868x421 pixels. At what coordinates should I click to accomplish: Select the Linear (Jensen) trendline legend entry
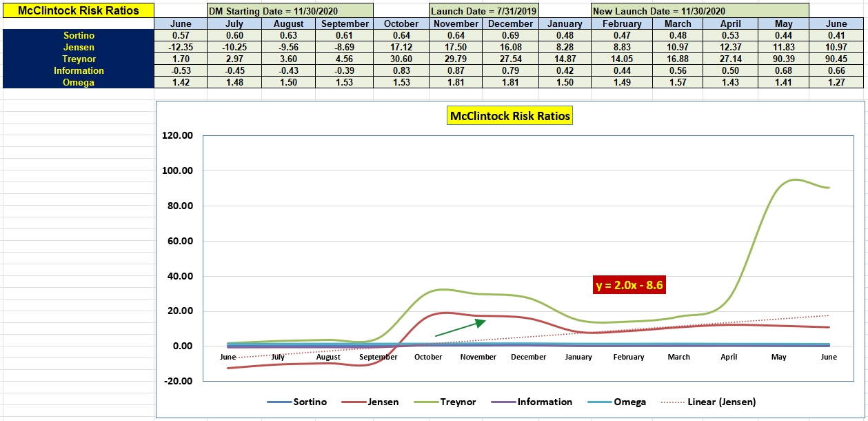[x=708, y=402]
